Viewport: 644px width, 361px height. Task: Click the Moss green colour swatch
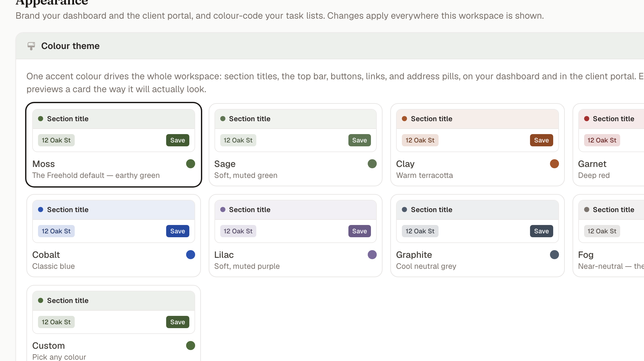191,164
